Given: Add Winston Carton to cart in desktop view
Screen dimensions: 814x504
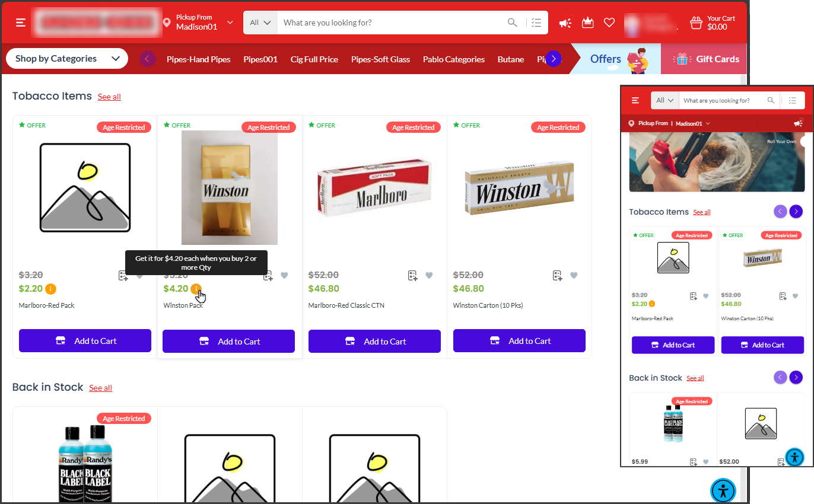Looking at the screenshot, I should click(x=519, y=341).
